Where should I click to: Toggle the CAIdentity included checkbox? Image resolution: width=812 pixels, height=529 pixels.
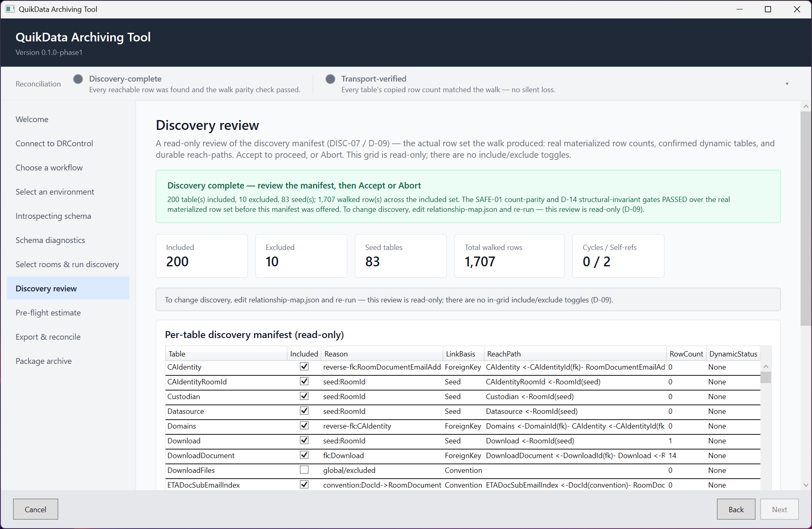point(304,367)
